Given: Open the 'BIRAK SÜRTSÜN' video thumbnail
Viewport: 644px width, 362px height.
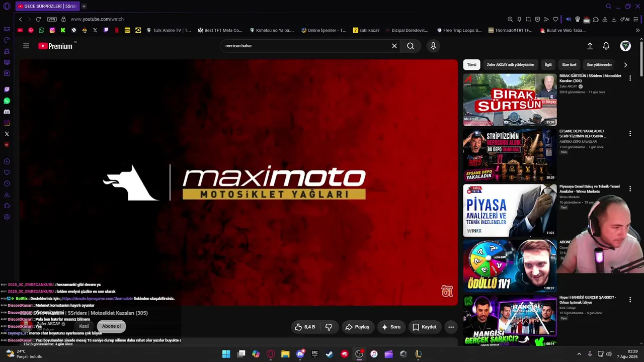Looking at the screenshot, I should [x=510, y=100].
